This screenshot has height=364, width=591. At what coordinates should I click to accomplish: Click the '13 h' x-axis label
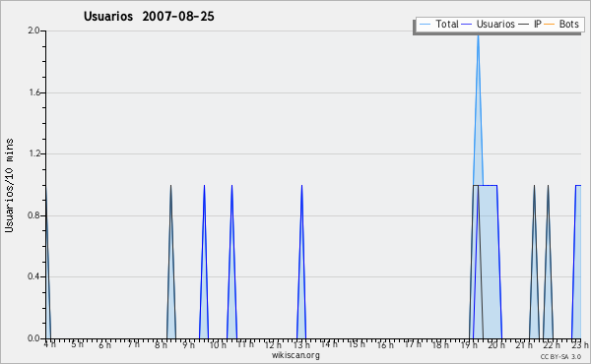tap(301, 344)
